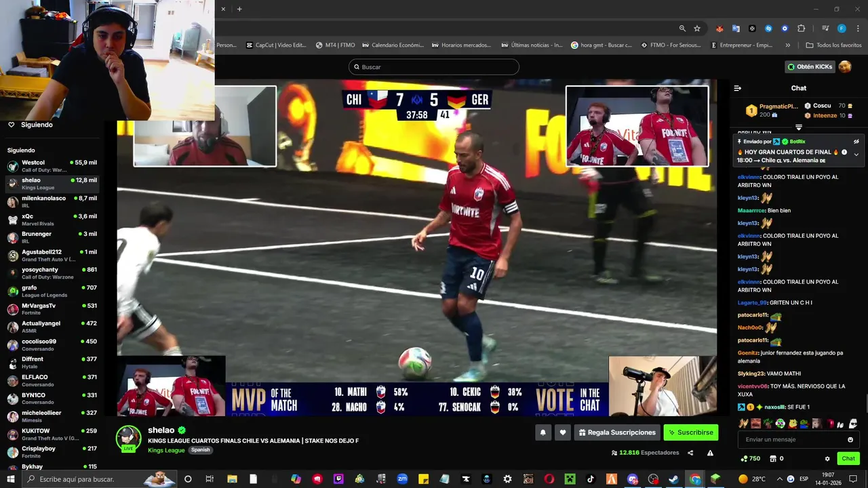
Task: Open TikTok from the taskbar
Action: (x=591, y=479)
